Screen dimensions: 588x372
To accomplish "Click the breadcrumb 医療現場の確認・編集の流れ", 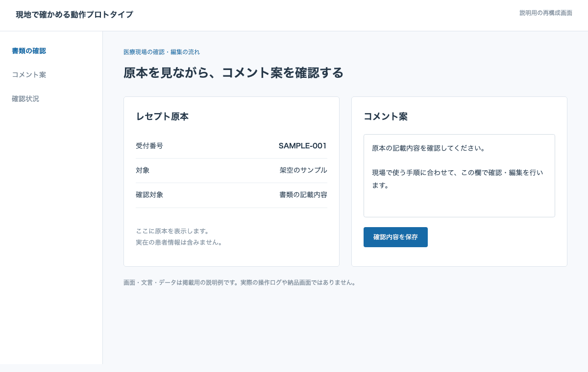I will (x=162, y=52).
